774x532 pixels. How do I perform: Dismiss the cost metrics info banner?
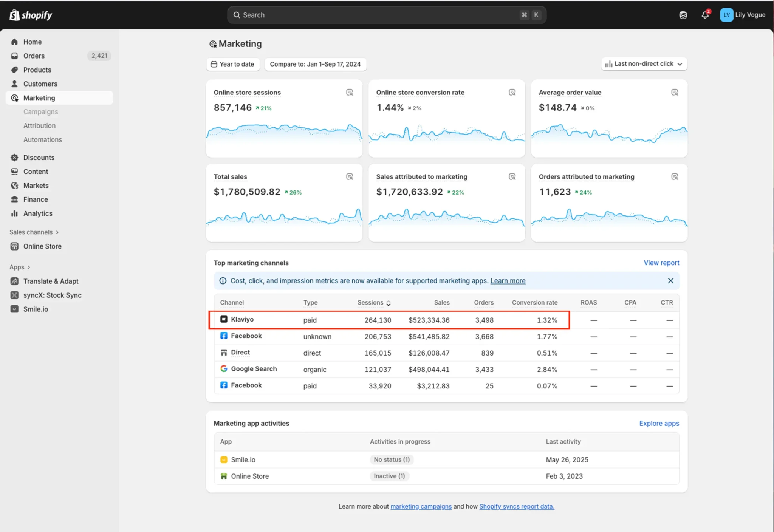pyautogui.click(x=670, y=281)
